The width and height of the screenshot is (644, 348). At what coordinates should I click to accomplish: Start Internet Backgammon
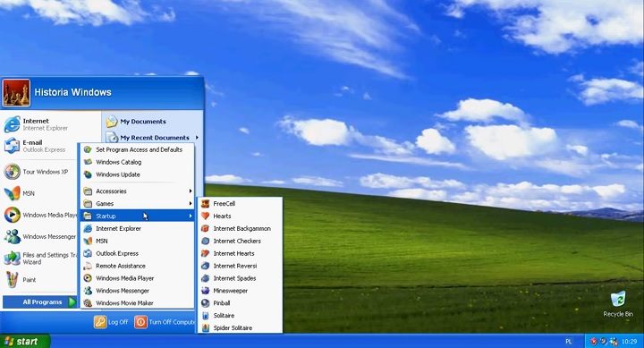(x=240, y=228)
